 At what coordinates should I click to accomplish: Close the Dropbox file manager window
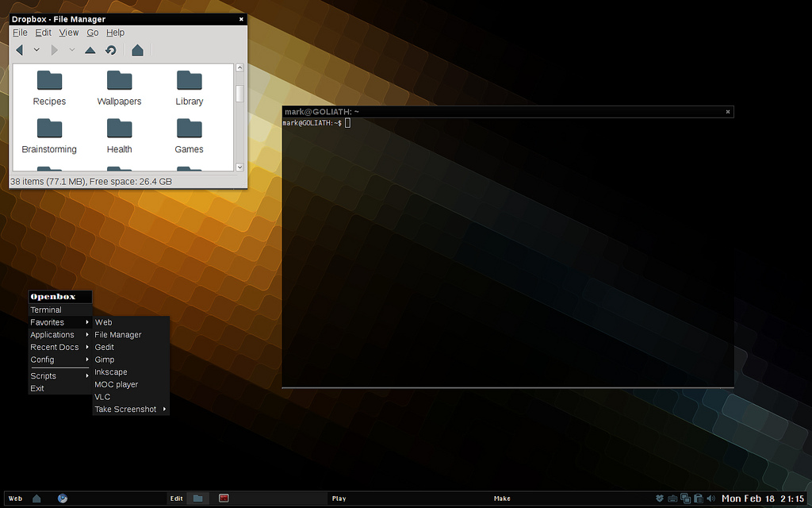coord(241,19)
